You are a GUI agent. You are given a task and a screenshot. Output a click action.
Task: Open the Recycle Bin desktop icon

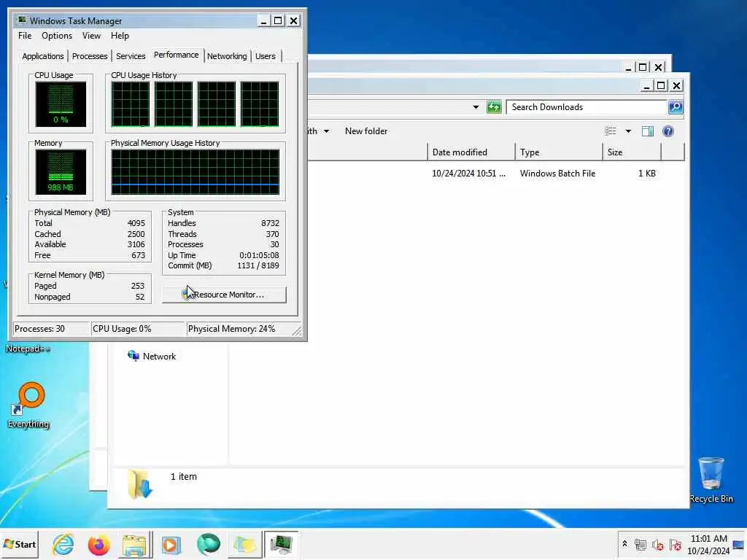click(x=711, y=479)
